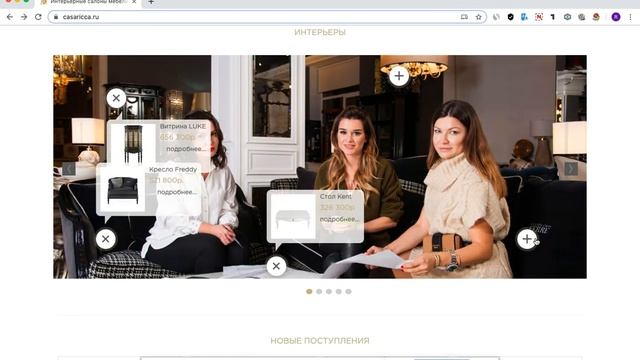Viewport: 640px width, 360px height.
Task: Open the number 1 extension icon
Action: 553,17
